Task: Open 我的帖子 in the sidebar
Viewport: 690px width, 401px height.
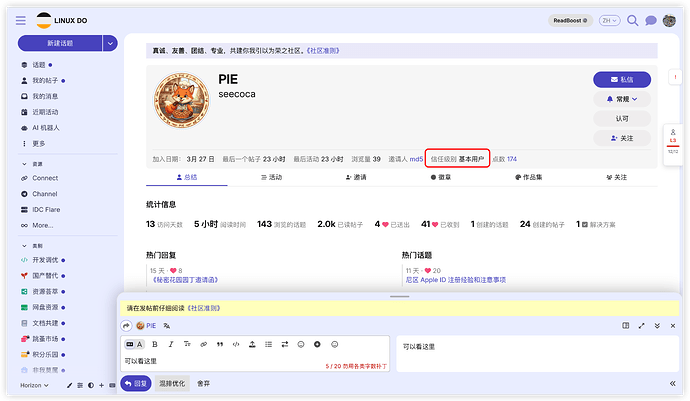Action: [45, 81]
